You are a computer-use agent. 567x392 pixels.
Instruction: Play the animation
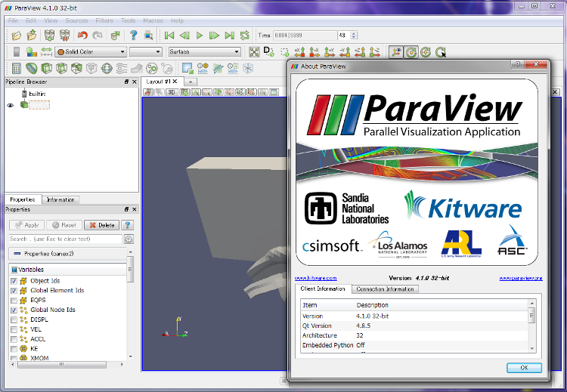tap(200, 35)
